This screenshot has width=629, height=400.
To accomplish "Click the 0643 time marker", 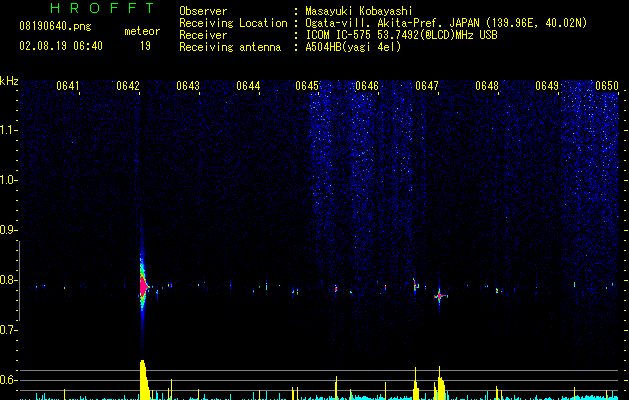I will pyautogui.click(x=188, y=86).
